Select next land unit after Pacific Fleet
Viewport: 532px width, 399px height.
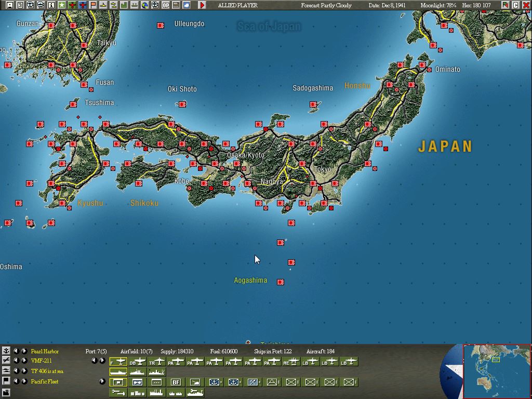(x=24, y=381)
